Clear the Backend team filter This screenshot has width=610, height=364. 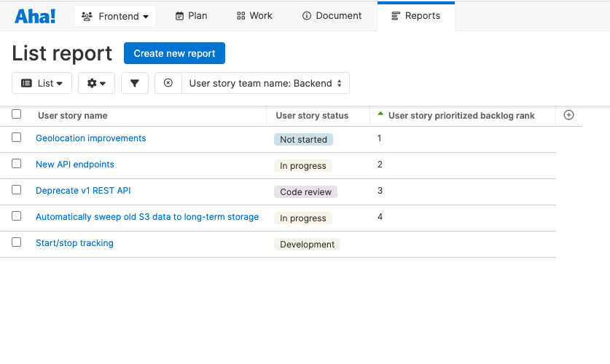point(168,83)
